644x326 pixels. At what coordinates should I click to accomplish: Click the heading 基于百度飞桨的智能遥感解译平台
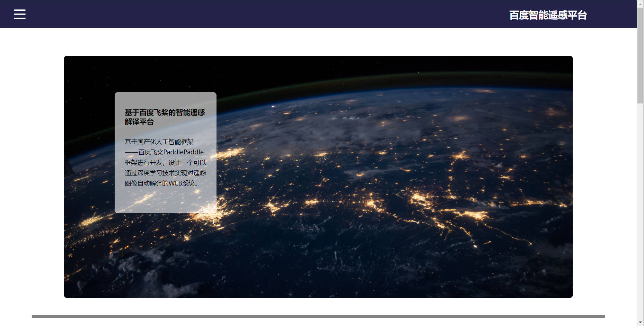[x=165, y=117]
